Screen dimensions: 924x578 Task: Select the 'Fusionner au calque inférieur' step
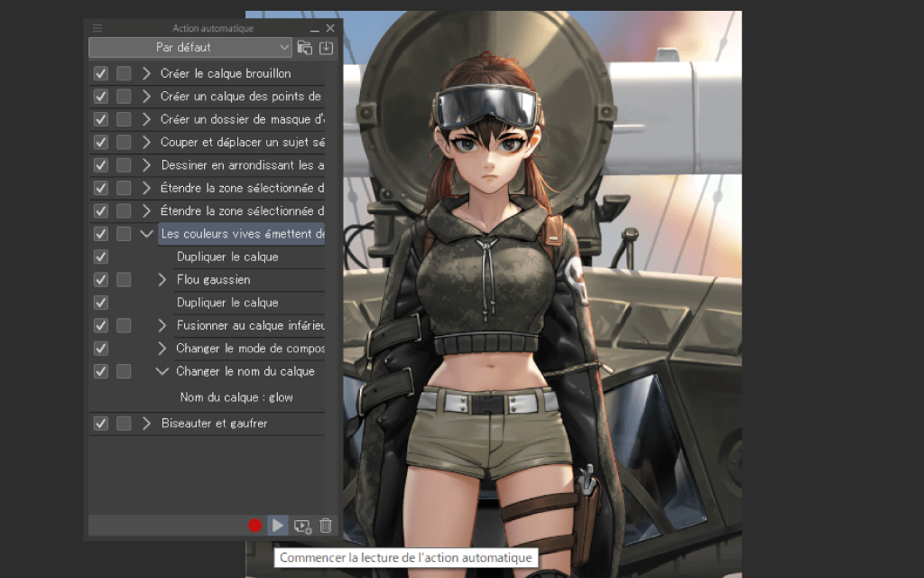click(x=249, y=325)
